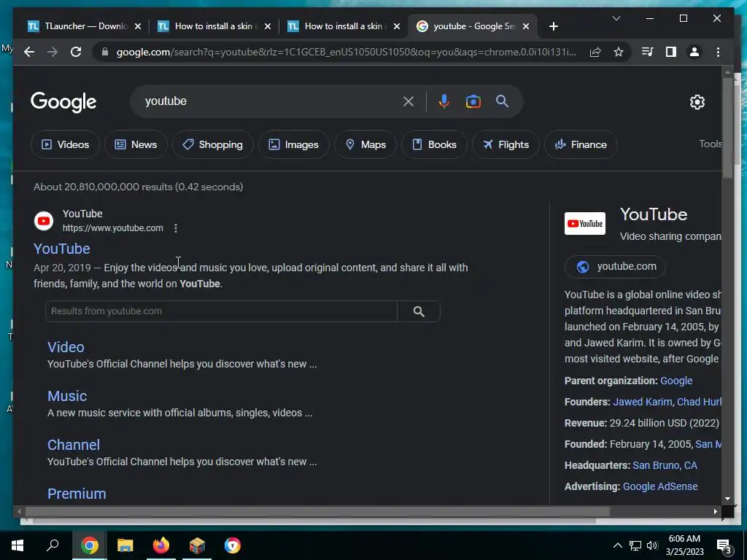This screenshot has height=560, width=747.
Task: Click the address bar URL
Action: tap(347, 52)
